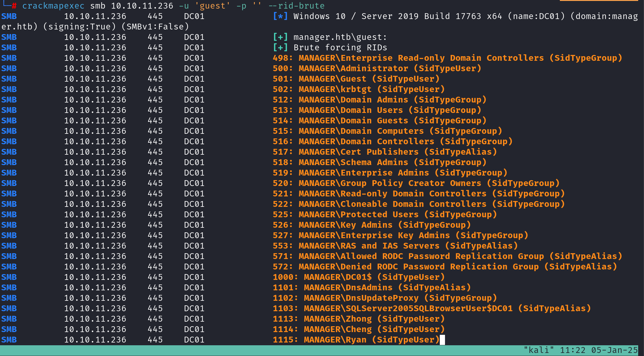Click the 11:22 time in status bar

click(572, 350)
